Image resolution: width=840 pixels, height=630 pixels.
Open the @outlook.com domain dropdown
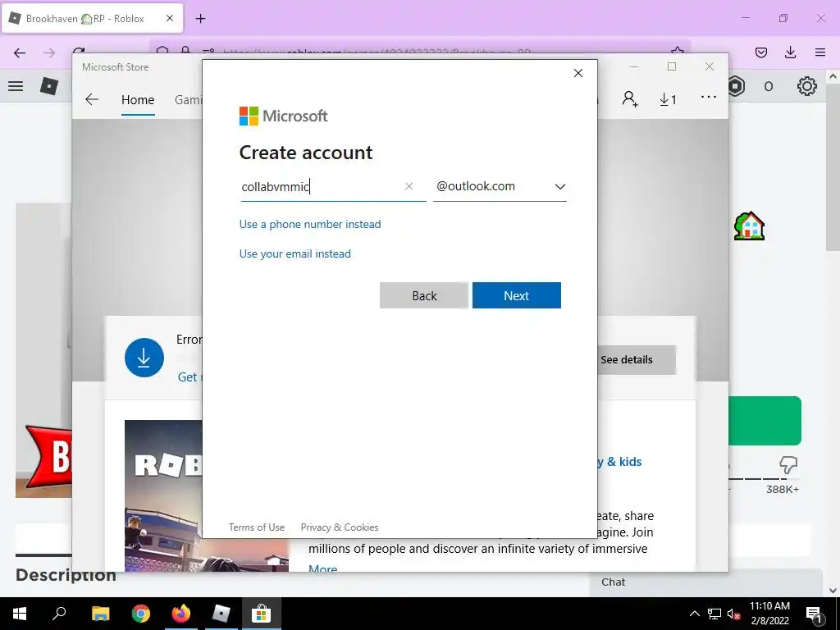[x=500, y=186]
